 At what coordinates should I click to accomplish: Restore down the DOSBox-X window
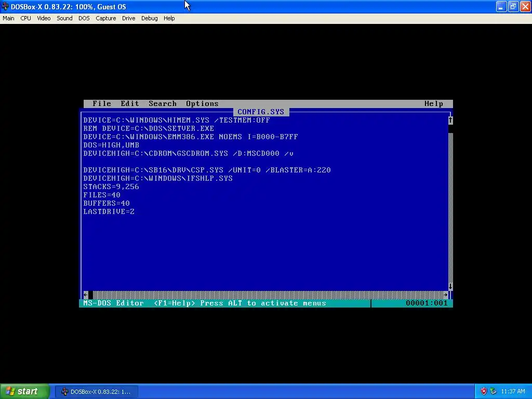pyautogui.click(x=513, y=6)
